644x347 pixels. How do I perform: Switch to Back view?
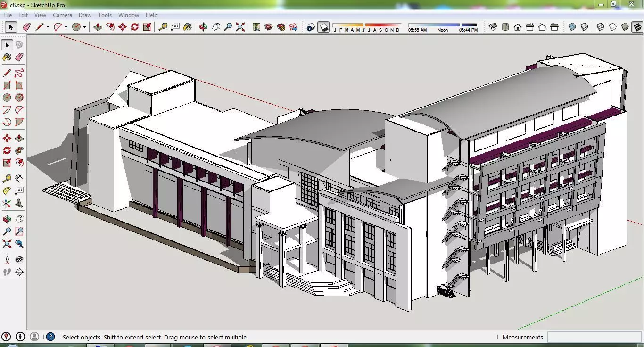pyautogui.click(x=542, y=27)
